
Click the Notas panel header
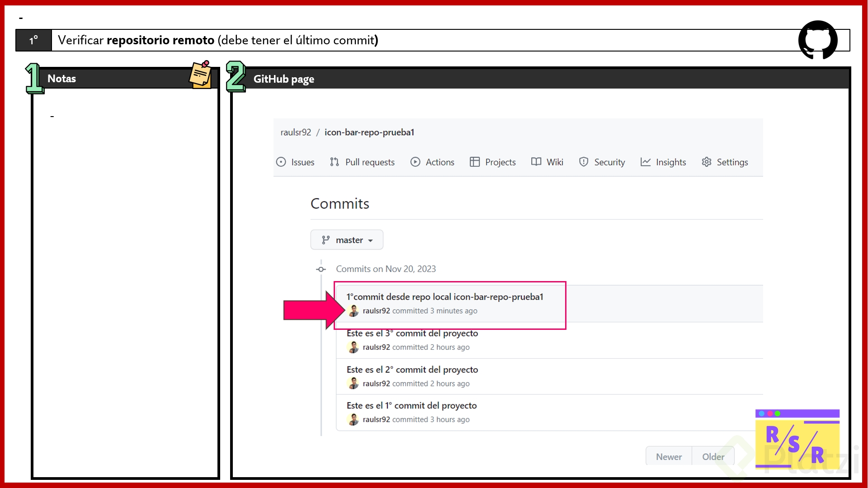click(125, 79)
